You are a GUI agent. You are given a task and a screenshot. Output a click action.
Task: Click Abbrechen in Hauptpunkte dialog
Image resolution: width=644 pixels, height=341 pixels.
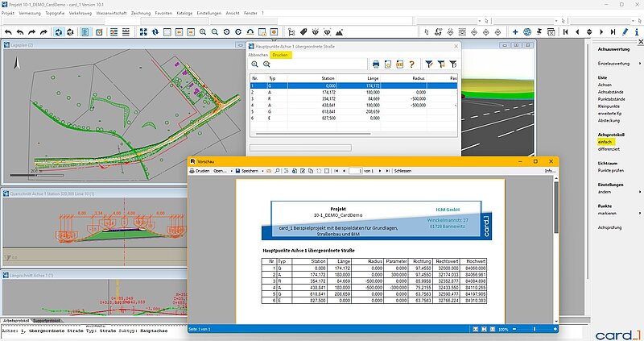(x=258, y=55)
